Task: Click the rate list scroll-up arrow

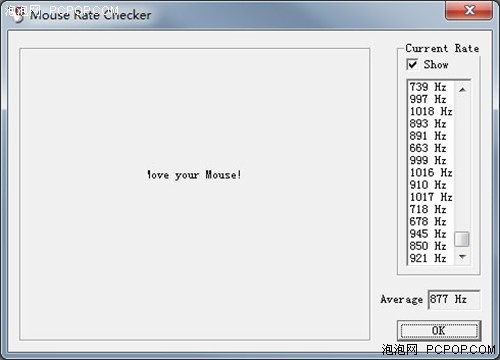Action: pyautogui.click(x=462, y=89)
